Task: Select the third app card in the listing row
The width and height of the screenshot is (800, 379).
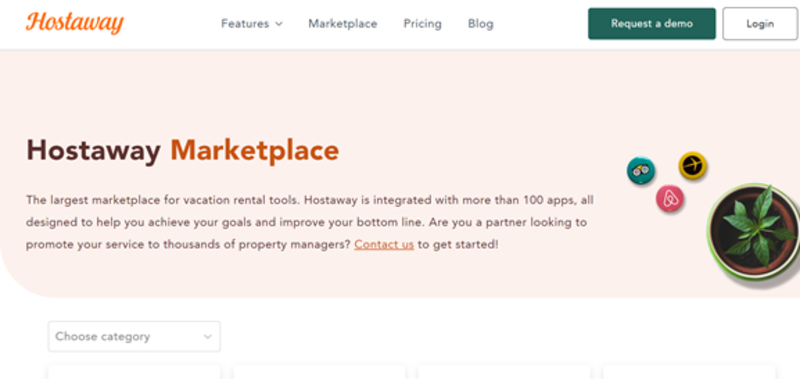Action: pyautogui.click(x=504, y=372)
